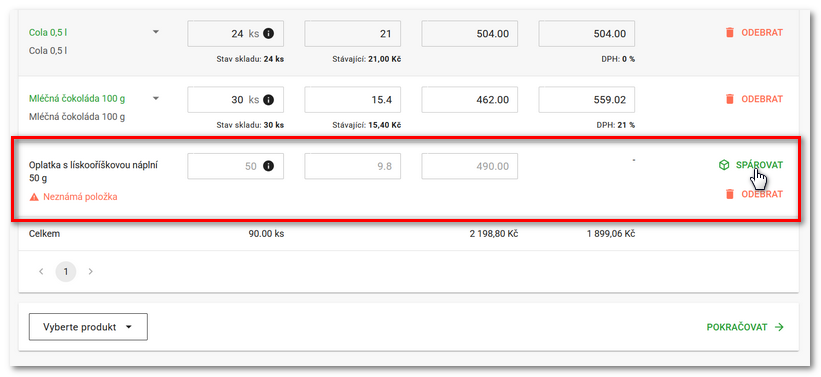821x377 pixels.
Task: Click arrow icon next to POKRAČOVAT
Action: click(x=779, y=327)
